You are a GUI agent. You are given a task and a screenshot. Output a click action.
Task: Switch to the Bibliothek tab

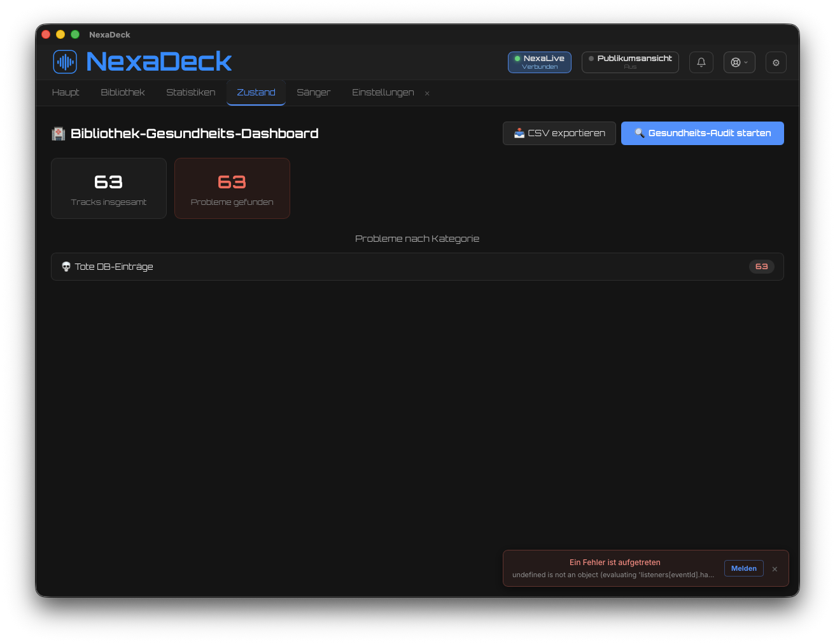pos(123,92)
